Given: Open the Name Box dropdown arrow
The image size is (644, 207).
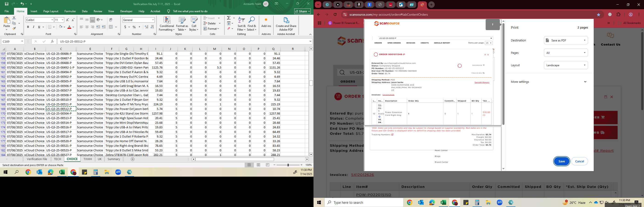Looking at the screenshot, I should [x=22, y=41].
